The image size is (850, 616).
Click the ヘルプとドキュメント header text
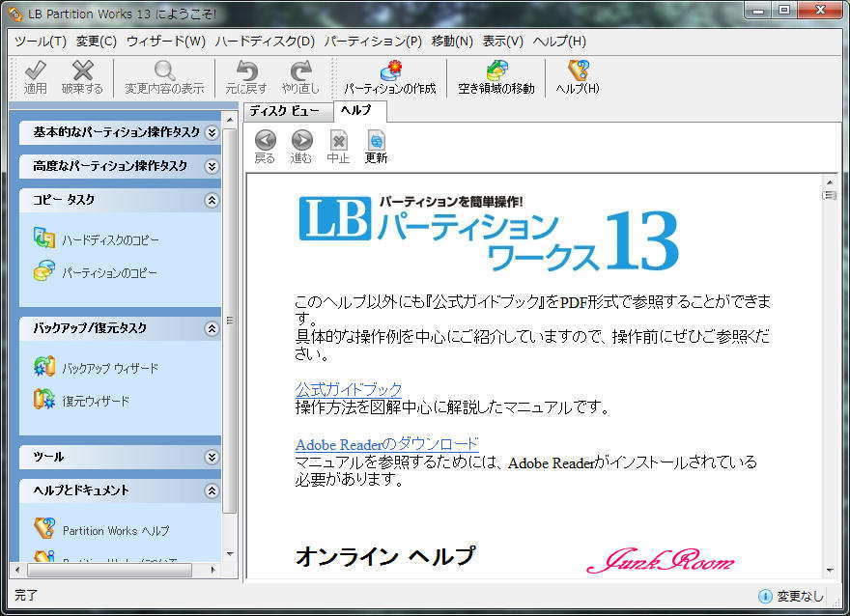pyautogui.click(x=81, y=490)
